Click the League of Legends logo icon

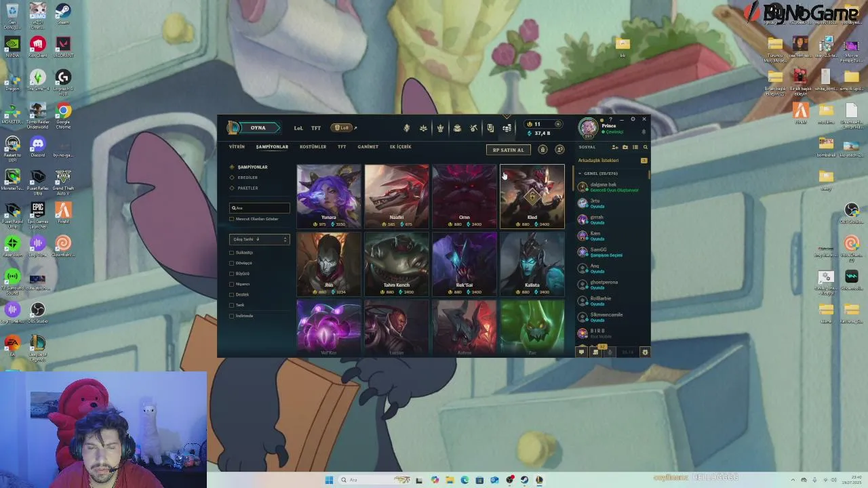pos(233,127)
